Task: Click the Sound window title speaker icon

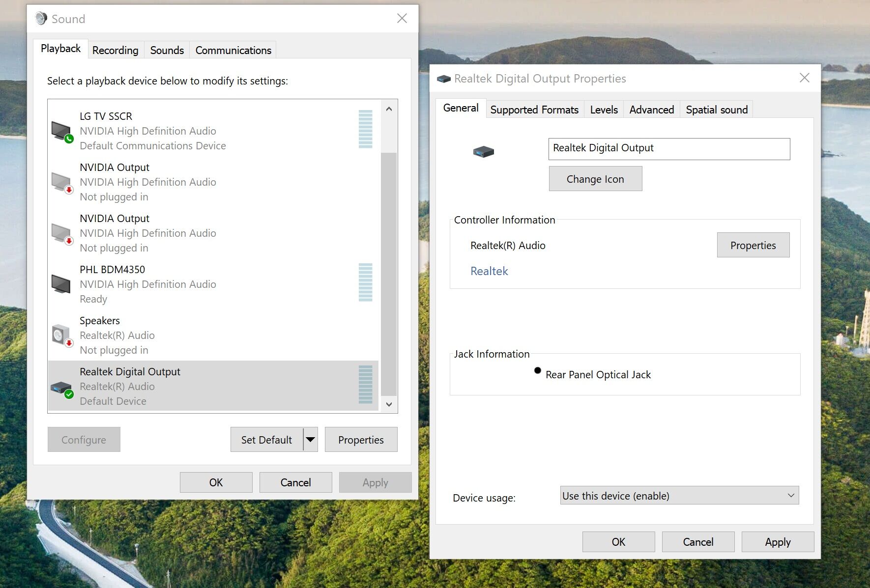Action: point(41,19)
